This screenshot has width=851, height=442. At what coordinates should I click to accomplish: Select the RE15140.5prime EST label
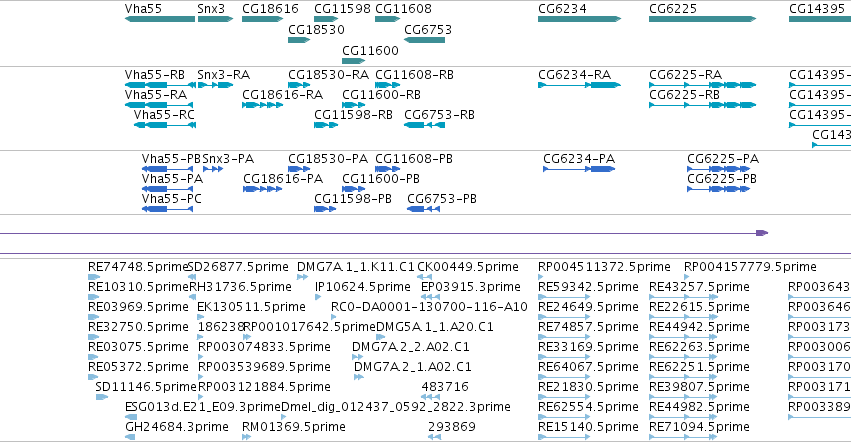(588, 427)
